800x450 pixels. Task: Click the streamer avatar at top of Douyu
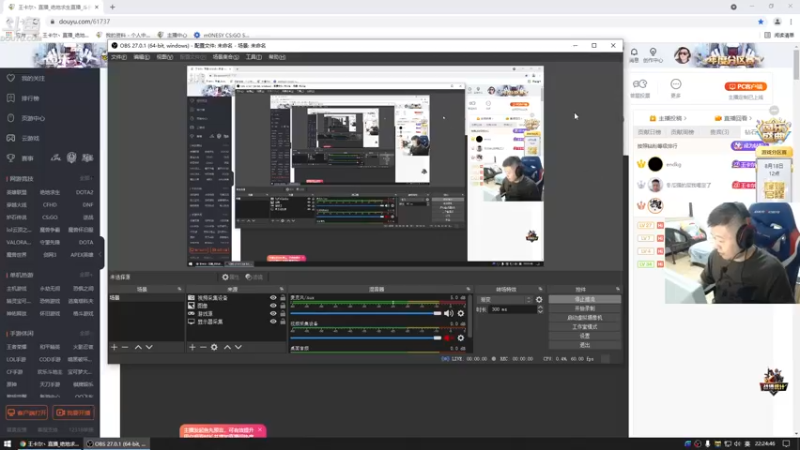click(683, 55)
